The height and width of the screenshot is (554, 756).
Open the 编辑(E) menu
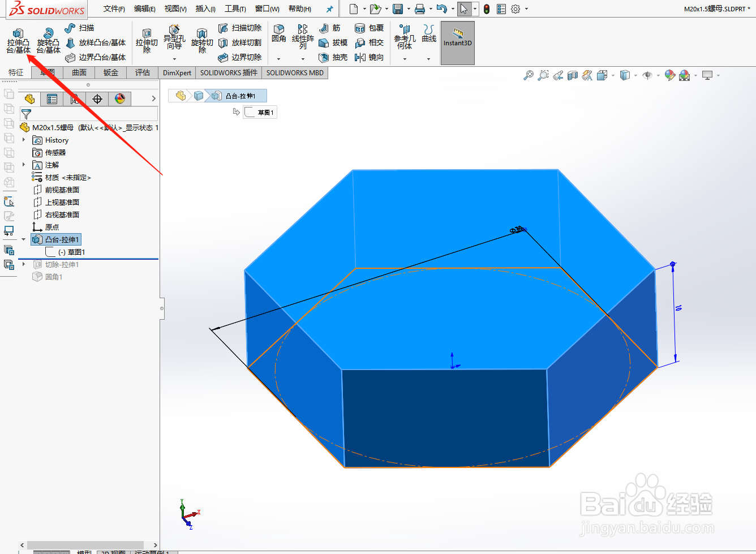point(145,9)
